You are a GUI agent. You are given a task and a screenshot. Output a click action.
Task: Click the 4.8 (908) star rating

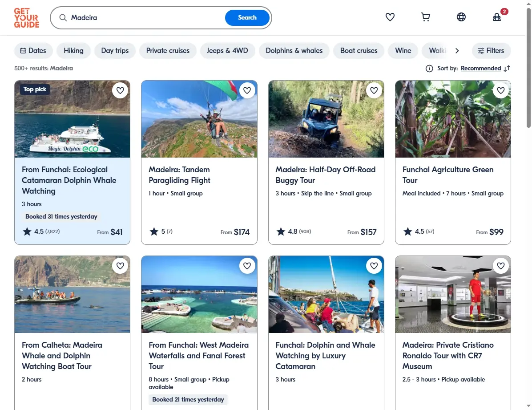pos(294,231)
